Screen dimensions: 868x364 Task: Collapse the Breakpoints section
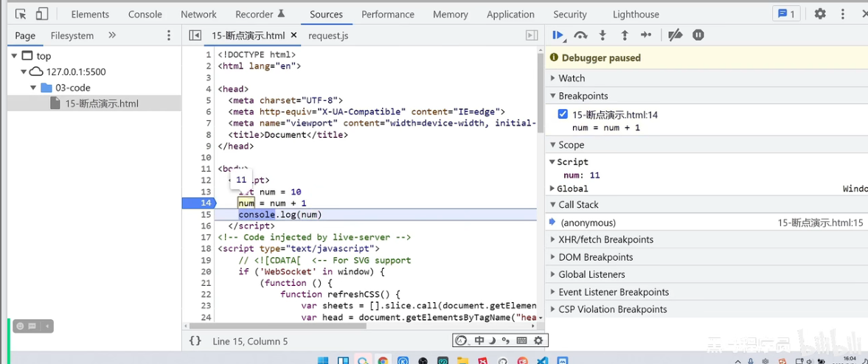tap(706, 96)
